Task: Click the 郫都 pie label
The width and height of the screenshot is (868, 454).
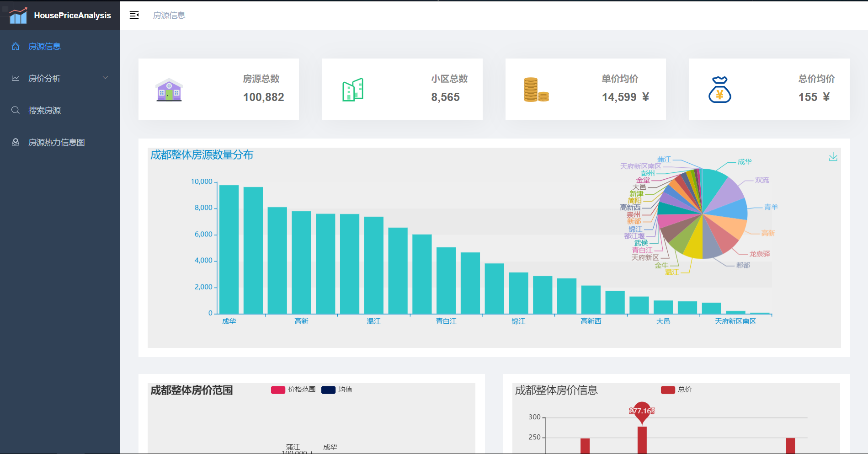Action: (743, 265)
